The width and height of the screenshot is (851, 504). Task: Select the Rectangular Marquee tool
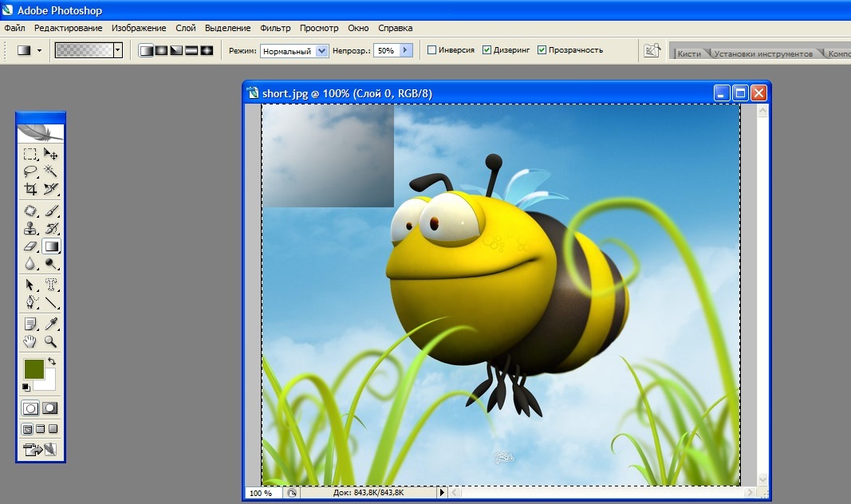click(30, 154)
